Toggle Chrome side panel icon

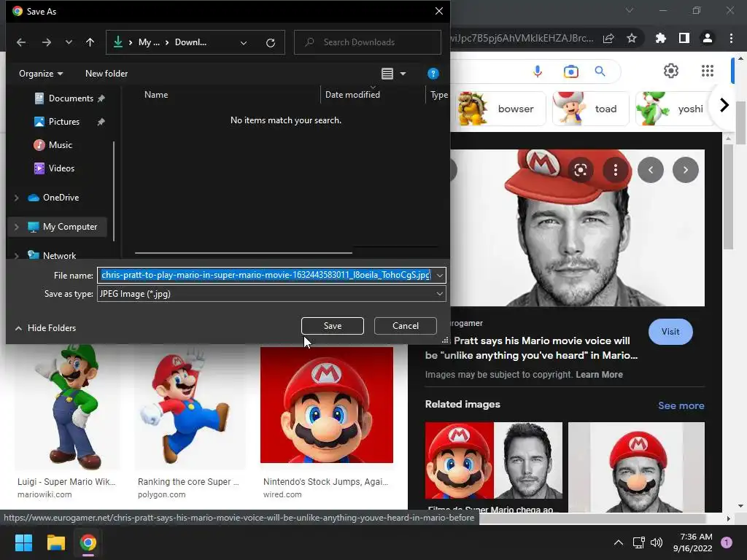684,38
